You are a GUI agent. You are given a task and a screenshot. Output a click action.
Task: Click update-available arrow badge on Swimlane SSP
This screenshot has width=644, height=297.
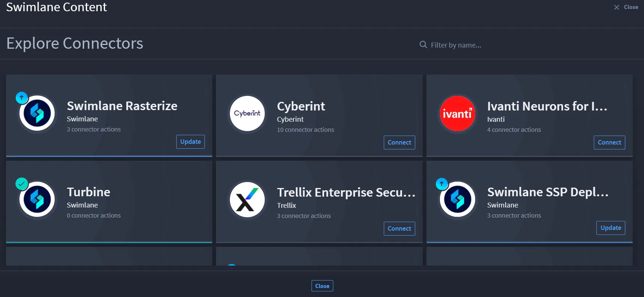coord(442,184)
